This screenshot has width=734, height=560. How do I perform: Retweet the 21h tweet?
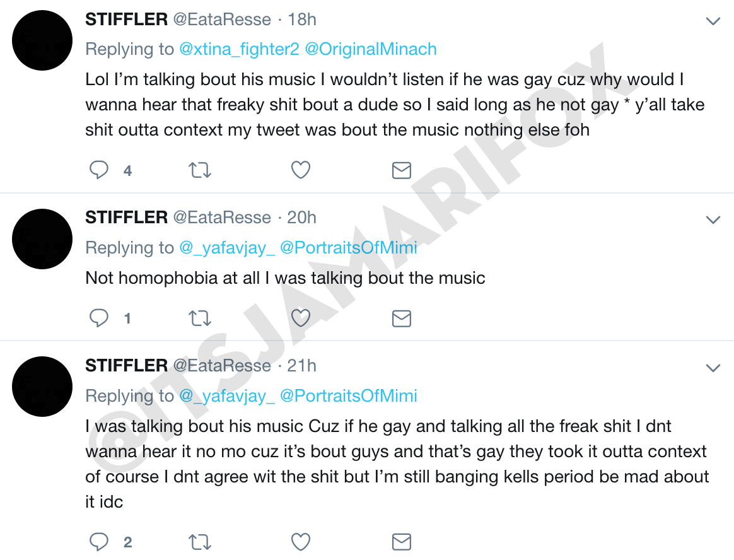(201, 542)
